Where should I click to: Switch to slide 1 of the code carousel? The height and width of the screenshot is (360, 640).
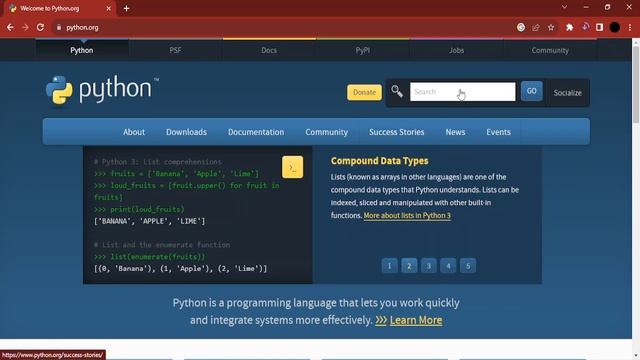[x=389, y=266]
